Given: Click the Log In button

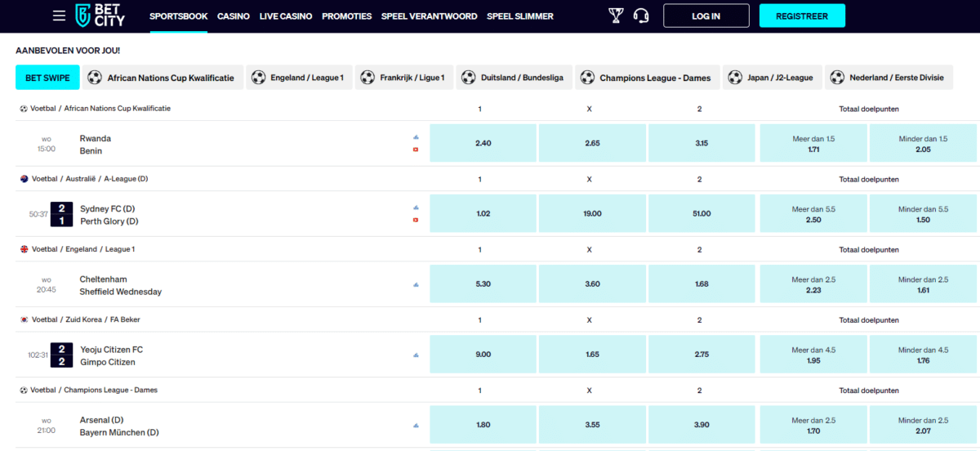Looking at the screenshot, I should tap(706, 16).
